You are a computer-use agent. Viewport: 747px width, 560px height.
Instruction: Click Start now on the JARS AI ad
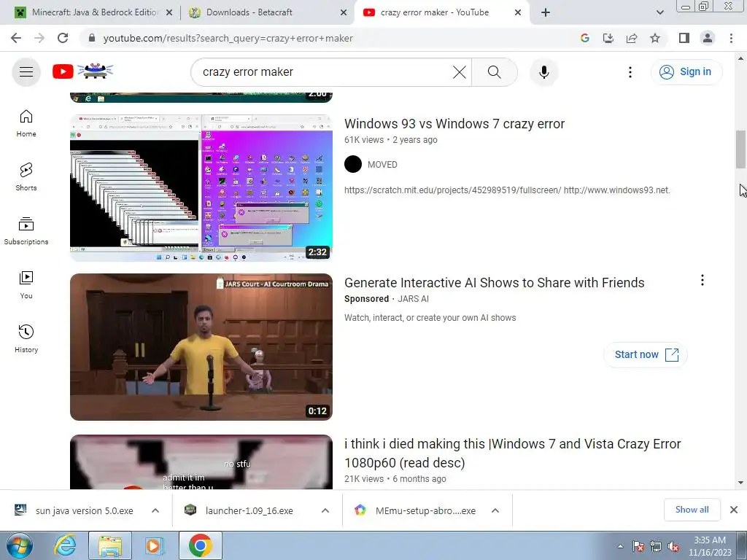[x=646, y=355]
